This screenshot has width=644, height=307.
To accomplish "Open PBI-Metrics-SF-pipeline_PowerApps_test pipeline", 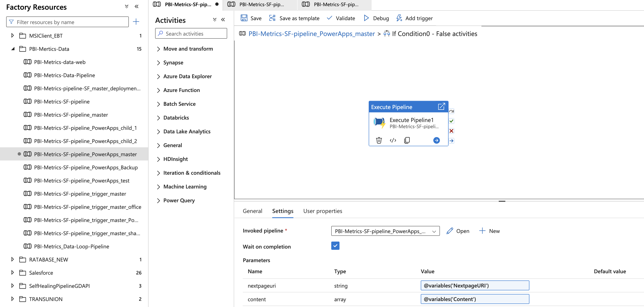I will tap(81, 180).
